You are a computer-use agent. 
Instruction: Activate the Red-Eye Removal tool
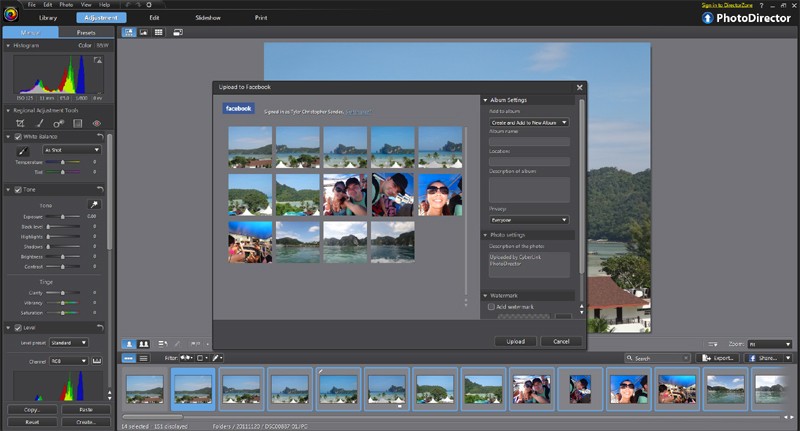point(96,123)
